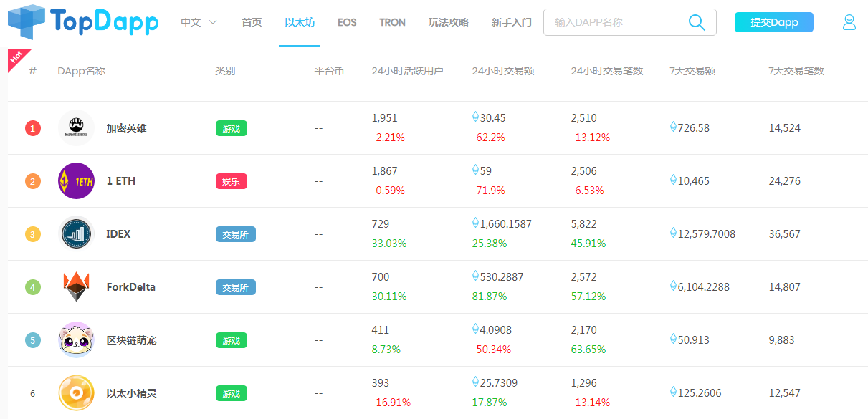Click ETH icon beside 125.2606
This screenshot has width=868, height=419.
[673, 392]
